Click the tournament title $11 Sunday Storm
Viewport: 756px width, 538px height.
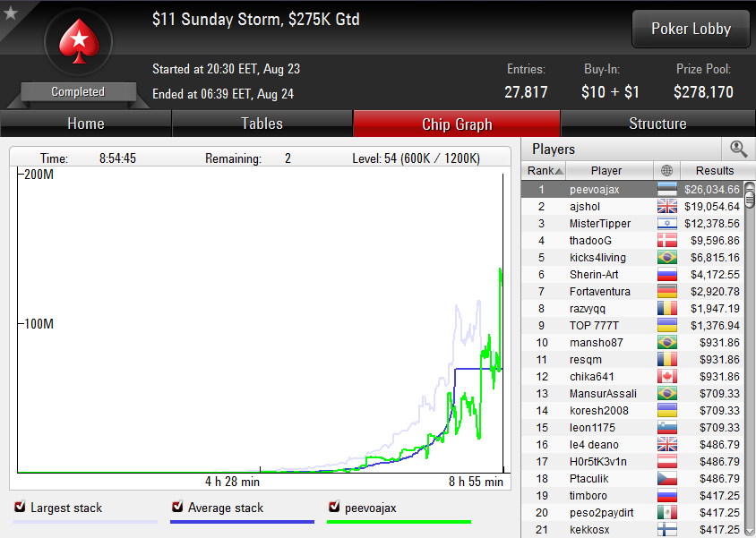[x=255, y=20]
